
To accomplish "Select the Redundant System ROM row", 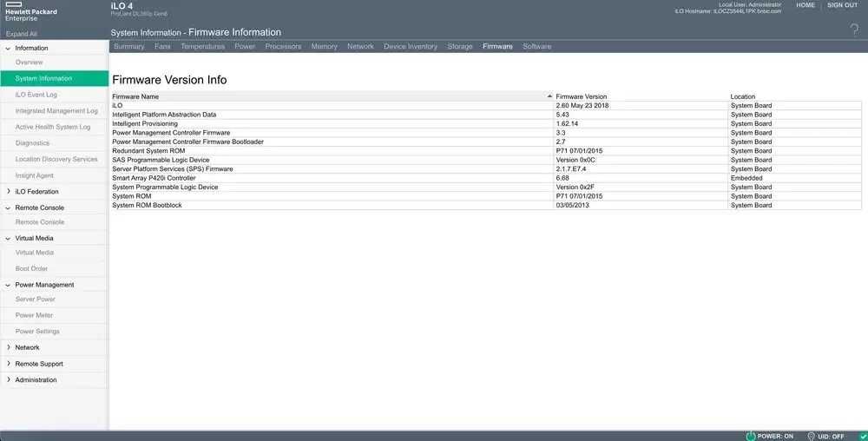I will pos(486,150).
